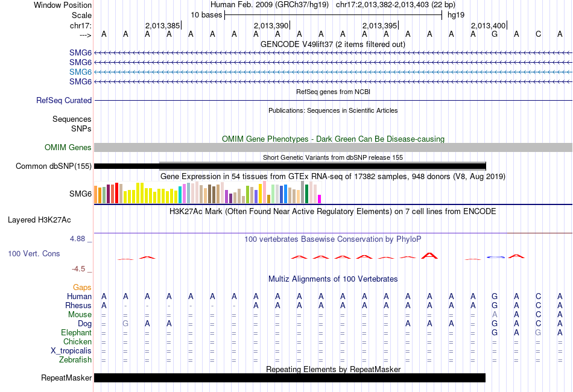This screenshot has height=392, width=573.
Task: Click the black dbSNP variant bar
Action: coord(290,166)
